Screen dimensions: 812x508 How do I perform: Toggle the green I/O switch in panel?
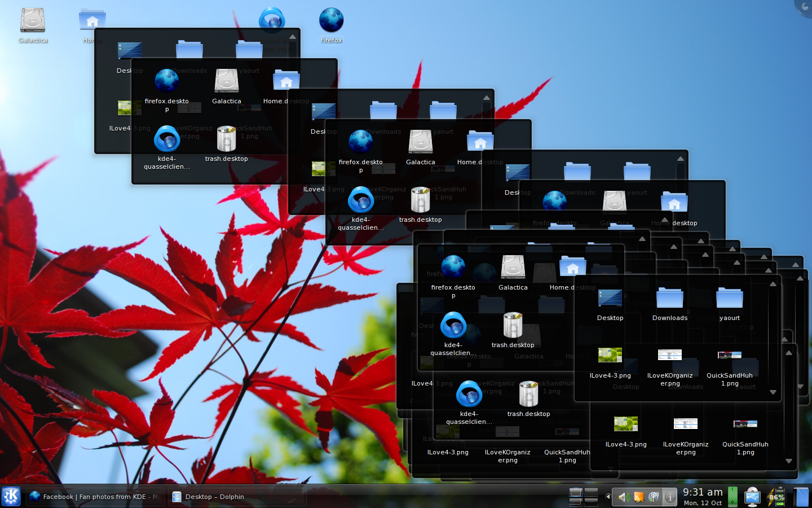732,496
